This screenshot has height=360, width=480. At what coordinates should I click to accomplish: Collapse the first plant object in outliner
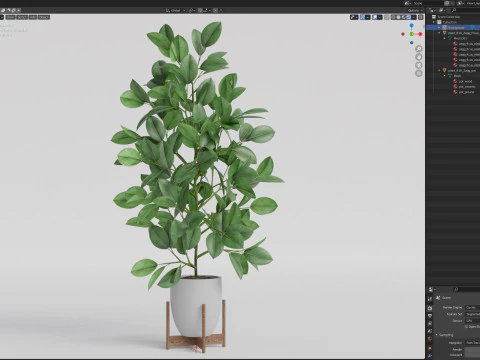click(439, 33)
